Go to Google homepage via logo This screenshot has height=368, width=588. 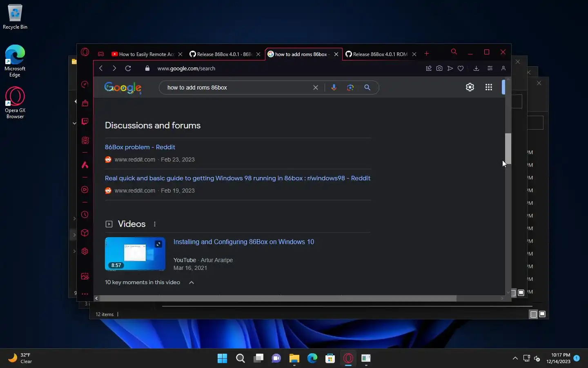coord(123,88)
